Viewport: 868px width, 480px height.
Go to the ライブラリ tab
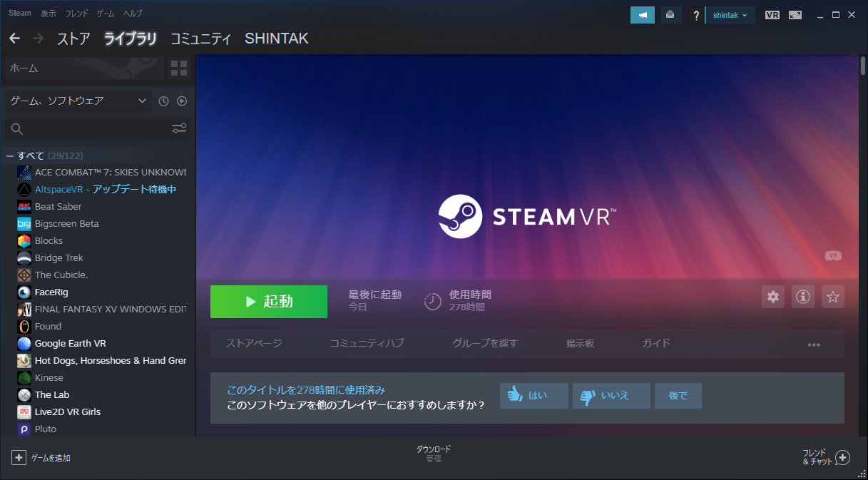point(131,39)
